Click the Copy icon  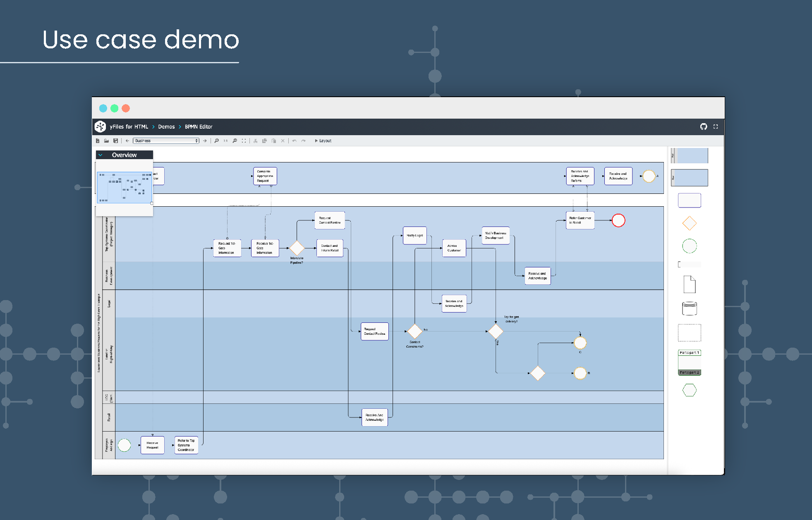(x=264, y=141)
